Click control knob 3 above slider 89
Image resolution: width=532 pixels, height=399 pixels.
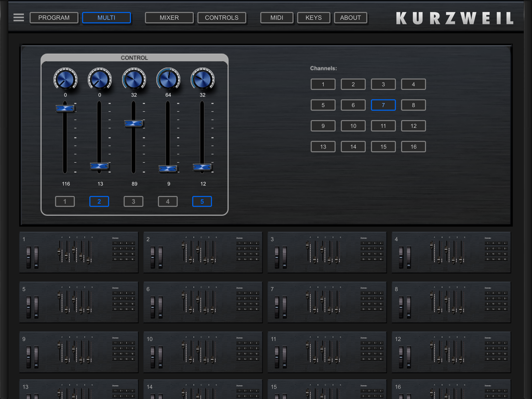tap(134, 79)
